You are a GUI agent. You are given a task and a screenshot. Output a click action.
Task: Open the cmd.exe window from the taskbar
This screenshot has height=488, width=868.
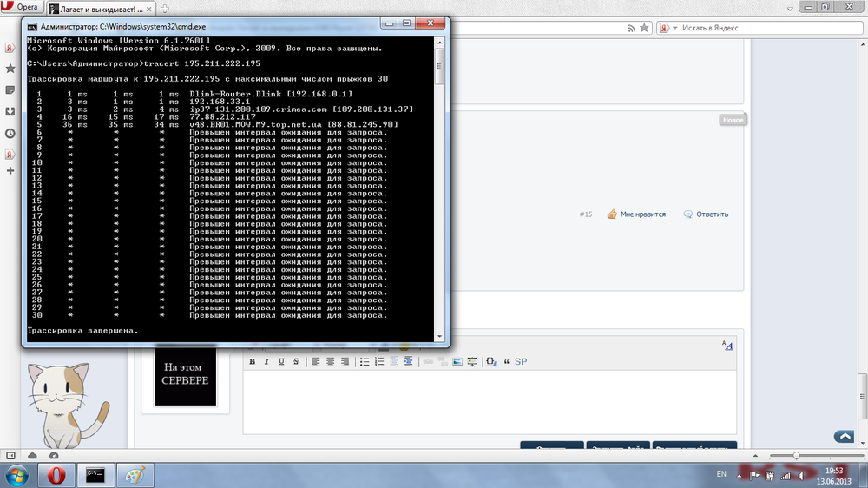96,475
